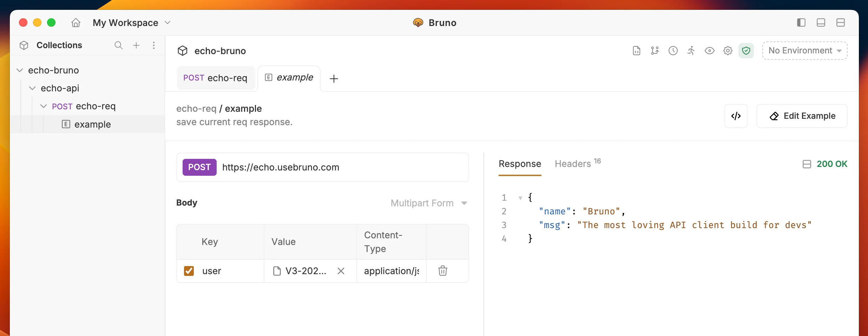Toggle the sidebar layout icon
Image resolution: width=868 pixels, height=336 pixels.
pyautogui.click(x=801, y=23)
